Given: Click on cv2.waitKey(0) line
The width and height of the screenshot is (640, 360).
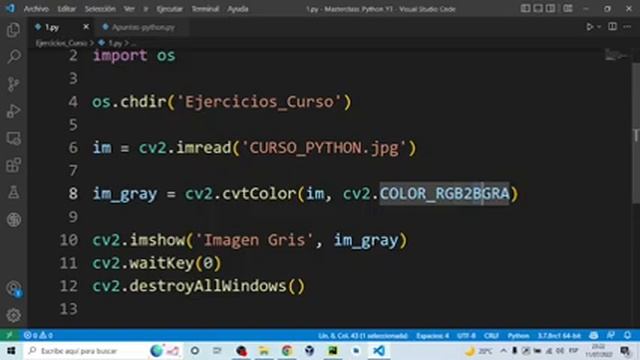Looking at the screenshot, I should coord(157,263).
